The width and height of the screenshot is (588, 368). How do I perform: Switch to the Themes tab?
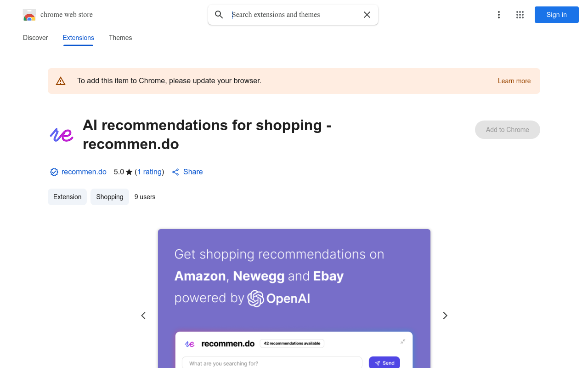(x=120, y=38)
